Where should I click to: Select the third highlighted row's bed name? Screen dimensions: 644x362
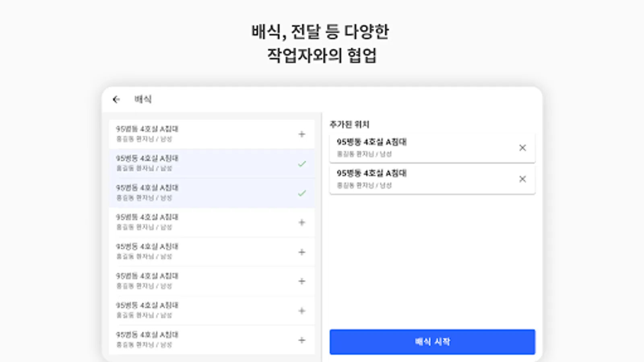tap(147, 188)
